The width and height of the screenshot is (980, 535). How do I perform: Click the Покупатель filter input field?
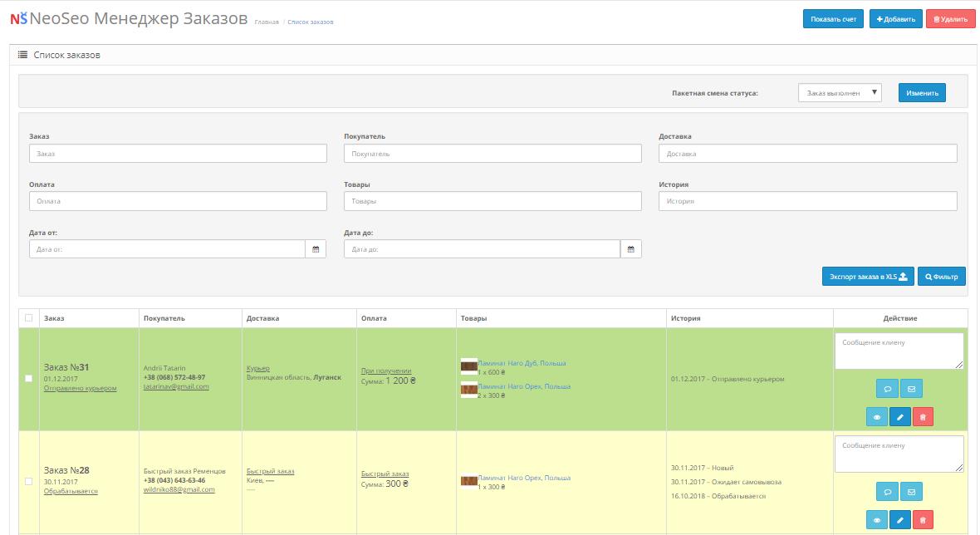pyautogui.click(x=492, y=154)
